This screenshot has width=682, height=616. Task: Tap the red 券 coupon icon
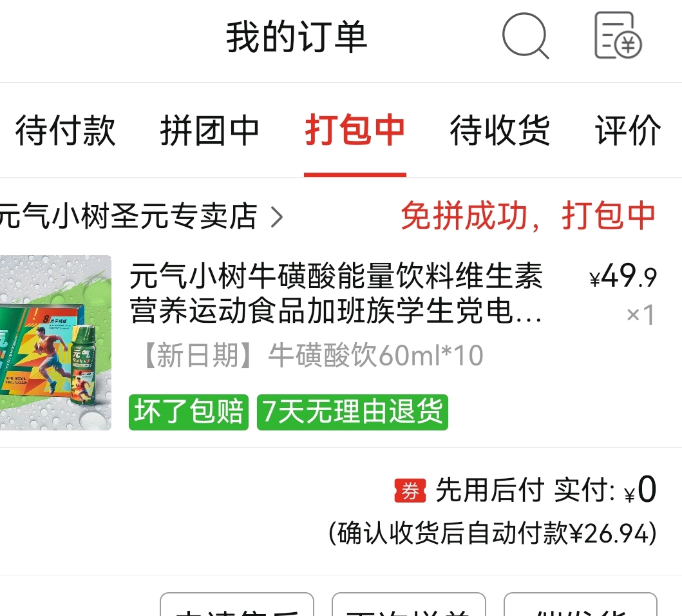pos(410,490)
